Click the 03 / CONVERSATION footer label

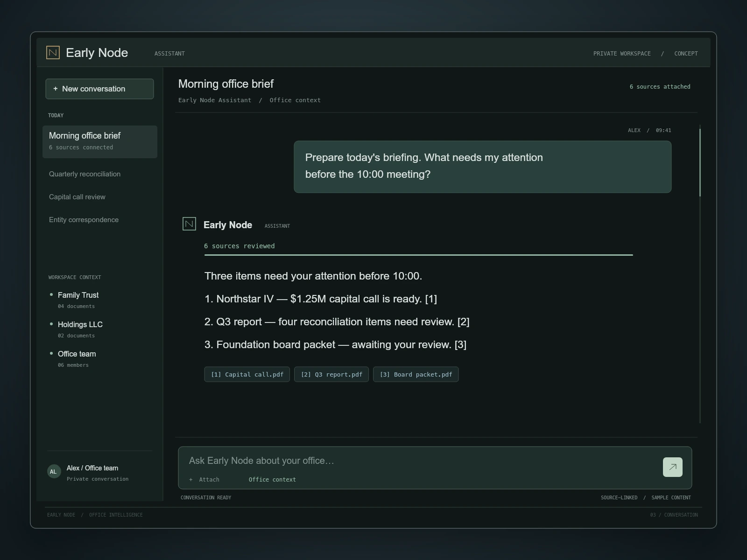coord(674,515)
